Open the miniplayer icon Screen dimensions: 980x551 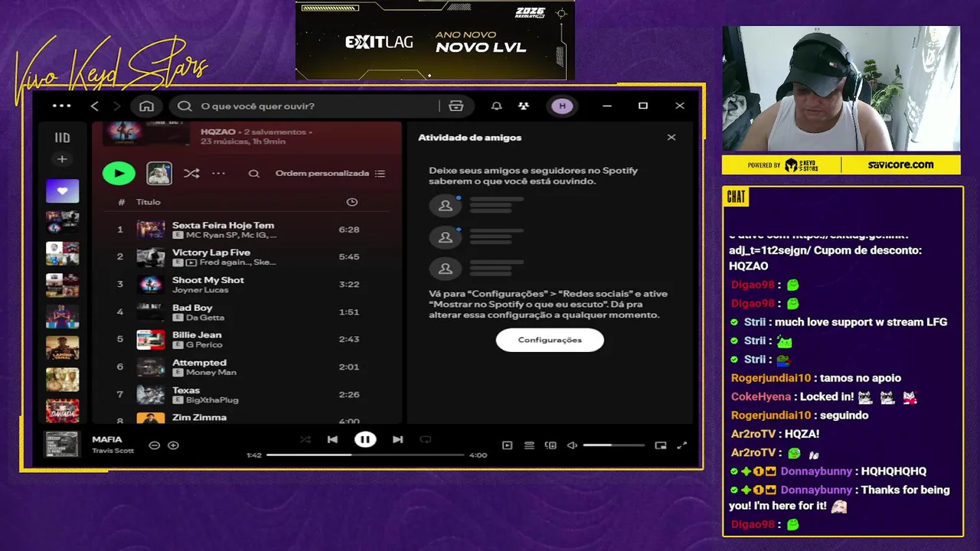click(x=661, y=445)
